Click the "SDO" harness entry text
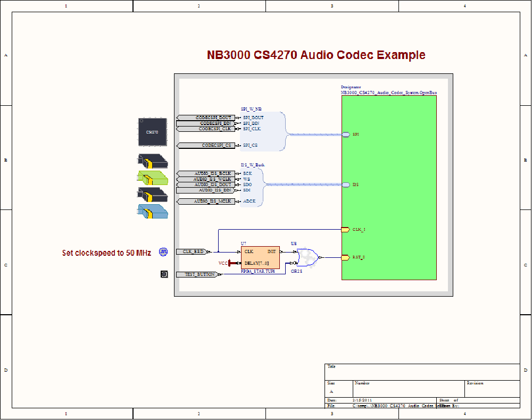Viewport: 532px width, 420px height. tap(247, 184)
